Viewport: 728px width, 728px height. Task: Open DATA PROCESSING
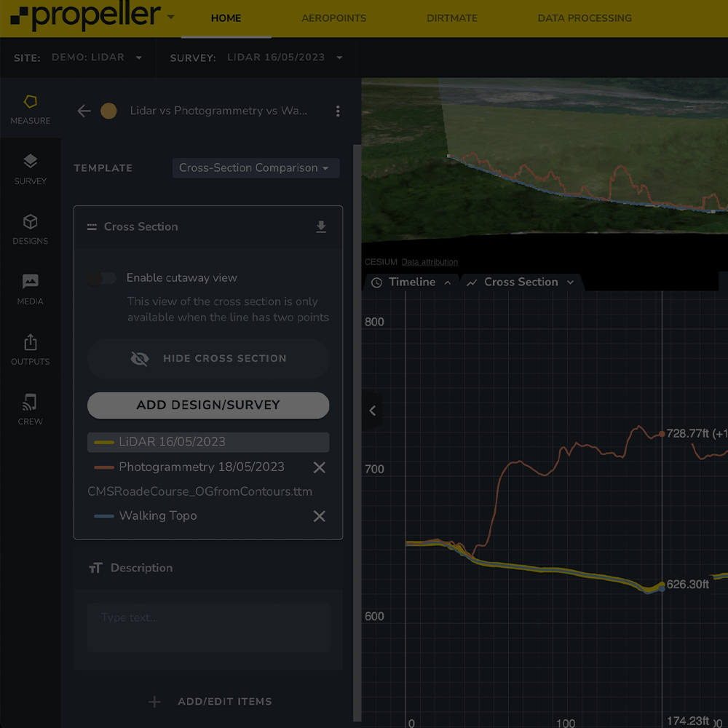(585, 18)
